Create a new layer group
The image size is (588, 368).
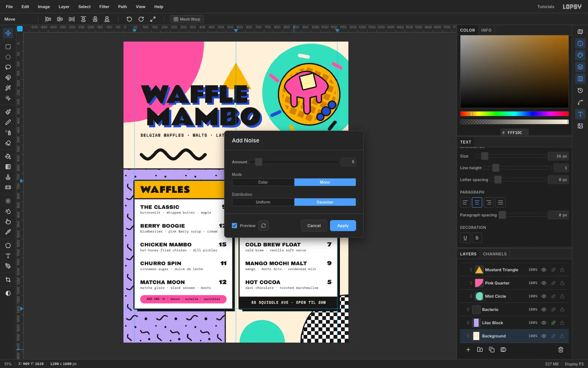point(480,350)
